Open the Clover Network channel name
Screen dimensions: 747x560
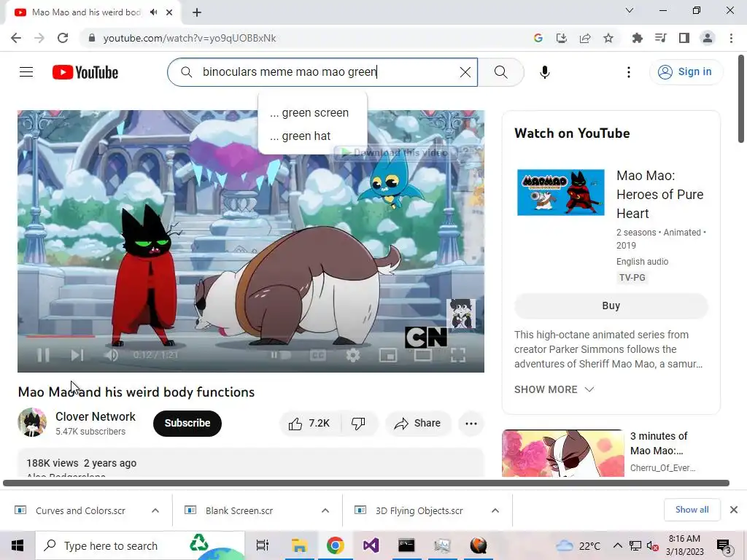96,416
